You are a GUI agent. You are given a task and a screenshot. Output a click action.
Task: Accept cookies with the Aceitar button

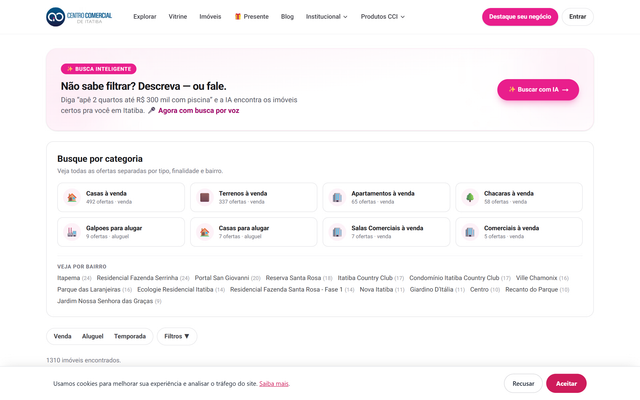pos(566,384)
